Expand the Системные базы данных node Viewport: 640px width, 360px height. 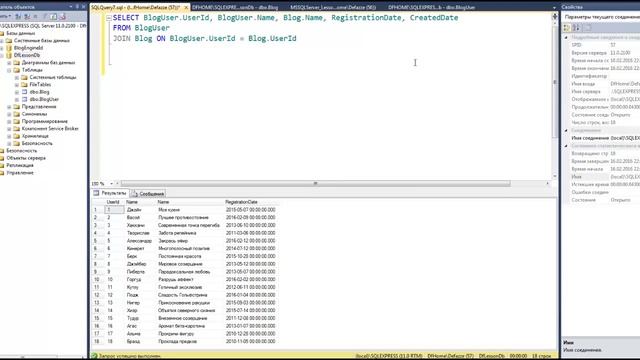click(2, 40)
